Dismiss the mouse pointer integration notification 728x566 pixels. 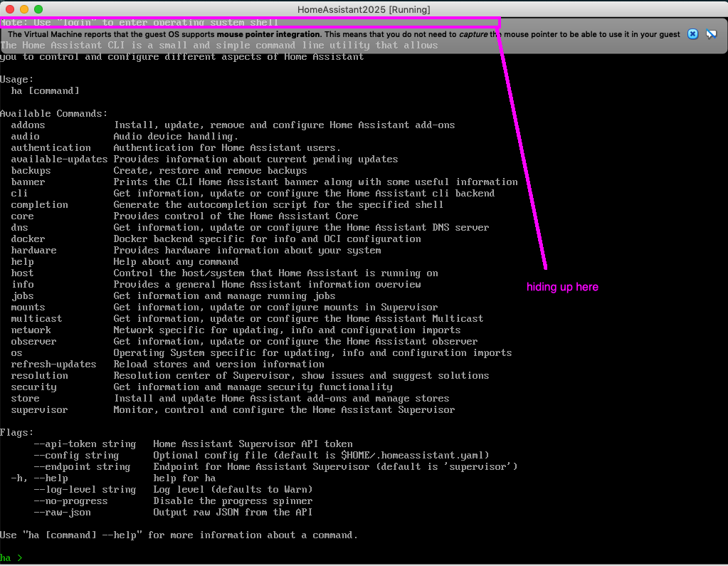[692, 34]
